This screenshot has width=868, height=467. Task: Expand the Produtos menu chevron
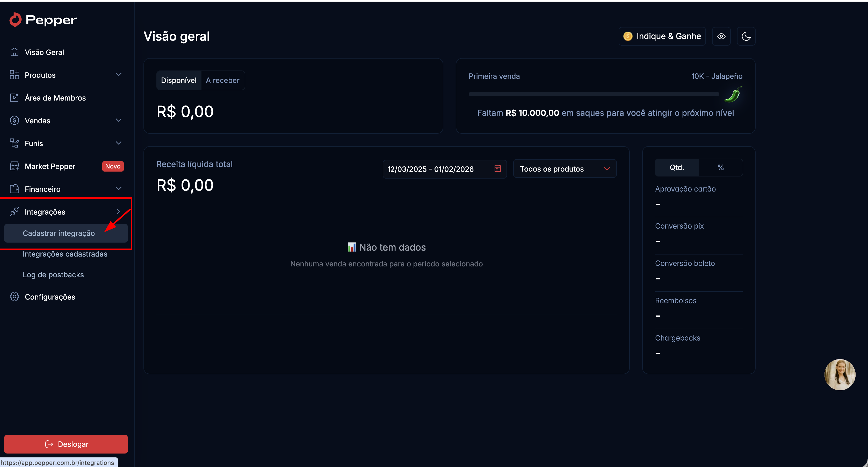[x=118, y=75]
